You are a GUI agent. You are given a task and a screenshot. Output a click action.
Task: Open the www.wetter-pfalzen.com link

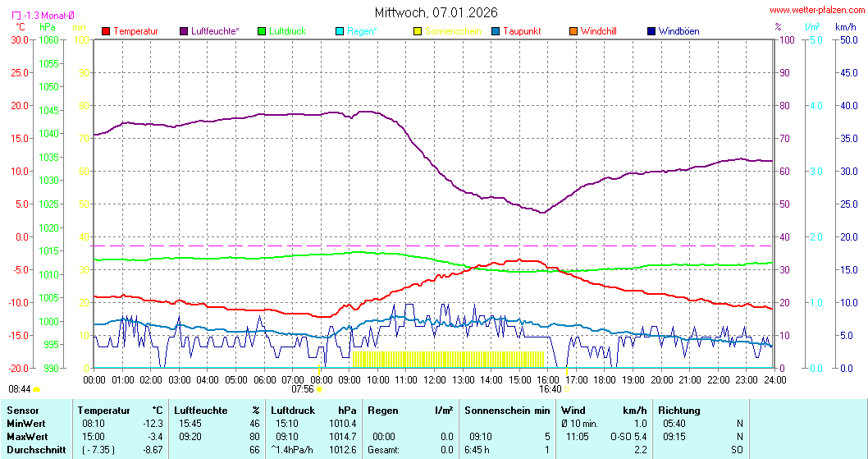point(815,11)
